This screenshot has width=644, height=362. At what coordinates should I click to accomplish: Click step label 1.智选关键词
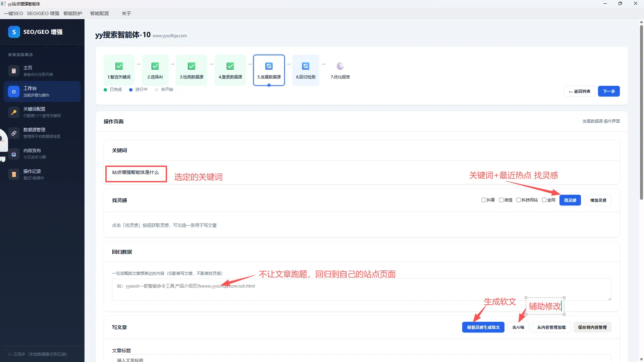pos(119,77)
